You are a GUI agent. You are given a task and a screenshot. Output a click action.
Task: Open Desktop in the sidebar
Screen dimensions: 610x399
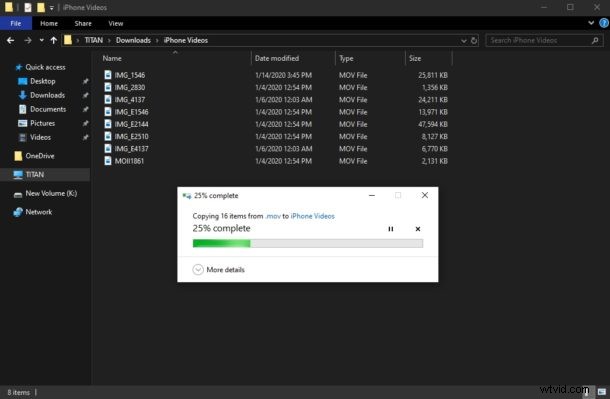click(42, 81)
